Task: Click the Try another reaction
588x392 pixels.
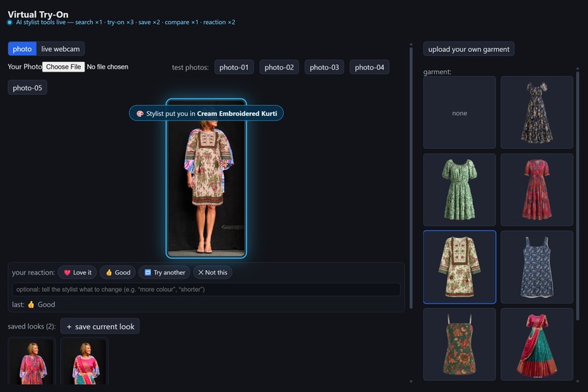Action: click(164, 272)
